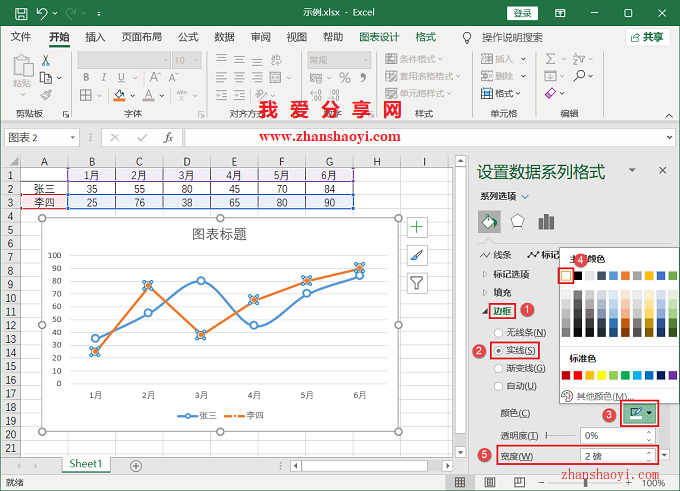Select the Solid line (实线) radio button
680x491 pixels.
(499, 350)
